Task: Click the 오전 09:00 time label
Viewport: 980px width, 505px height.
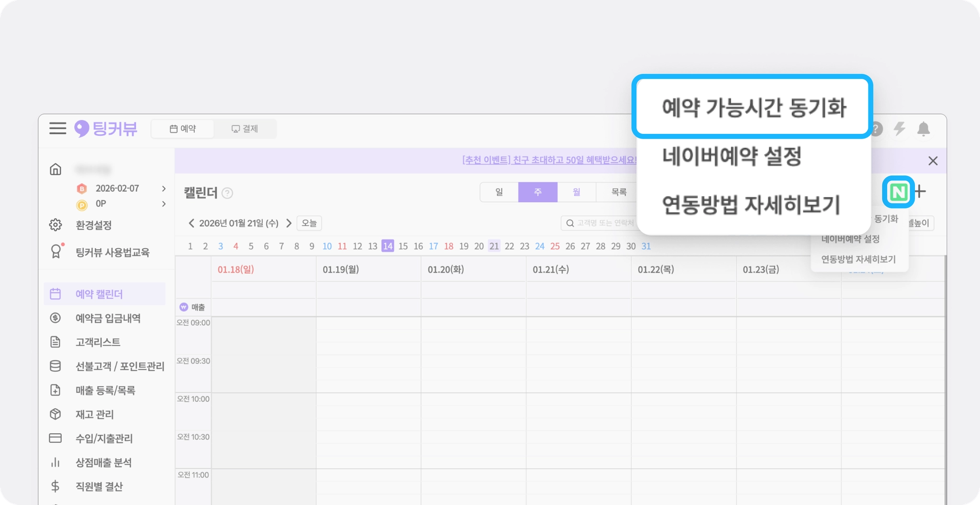Action: [x=193, y=323]
